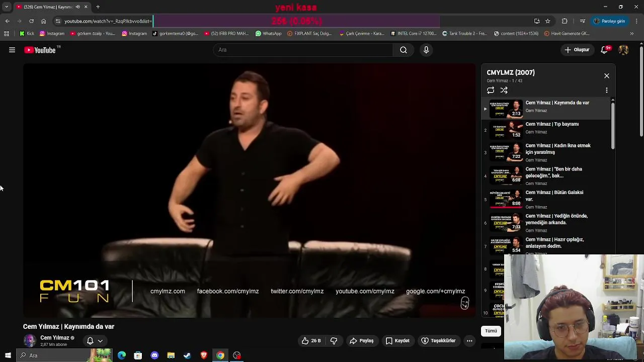This screenshot has width=644, height=362.
Task: Play 'Tıp bayramı' playlist video
Action: click(546, 130)
